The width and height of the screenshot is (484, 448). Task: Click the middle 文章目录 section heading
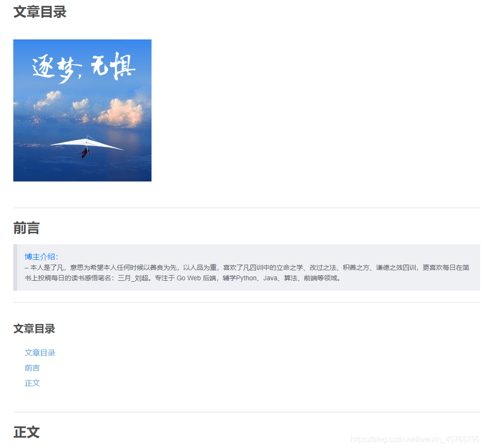click(34, 329)
